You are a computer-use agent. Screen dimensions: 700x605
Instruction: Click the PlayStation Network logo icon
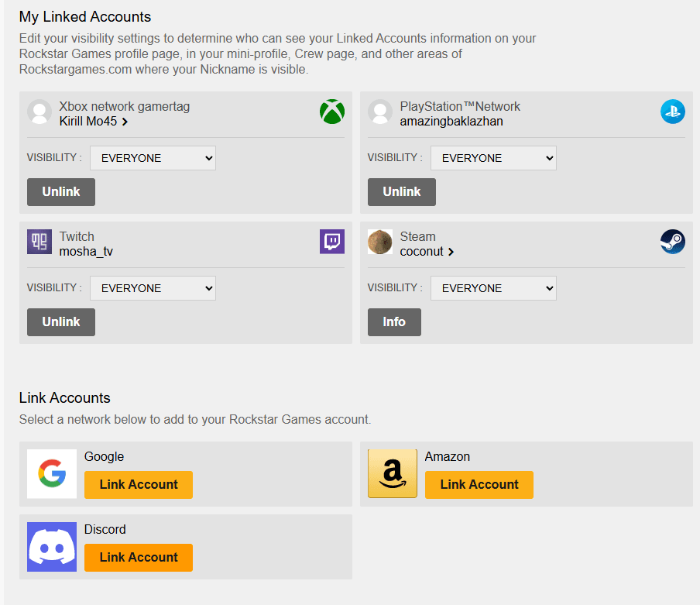coord(672,112)
